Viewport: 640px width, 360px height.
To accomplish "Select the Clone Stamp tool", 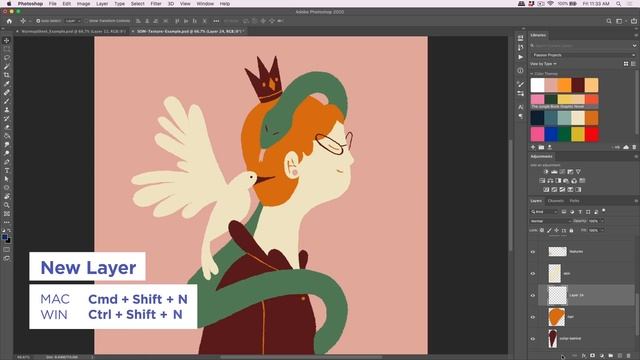I will (7, 110).
